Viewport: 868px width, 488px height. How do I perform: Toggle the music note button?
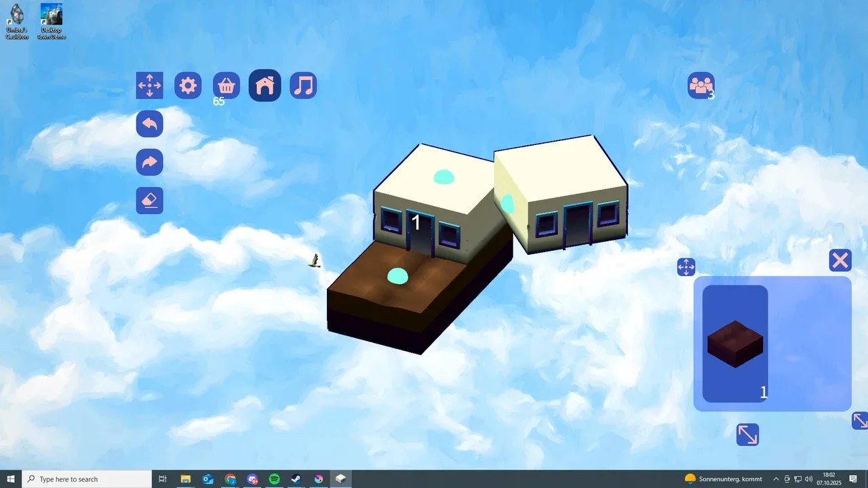click(x=303, y=86)
